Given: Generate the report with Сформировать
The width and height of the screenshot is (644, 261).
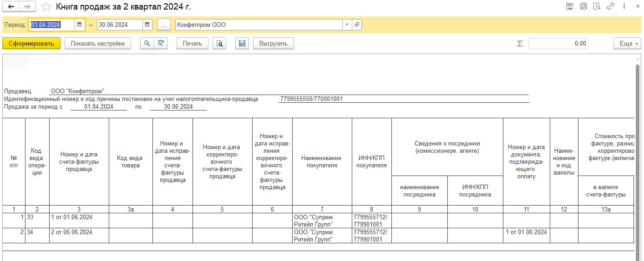Looking at the screenshot, I should point(31,43).
